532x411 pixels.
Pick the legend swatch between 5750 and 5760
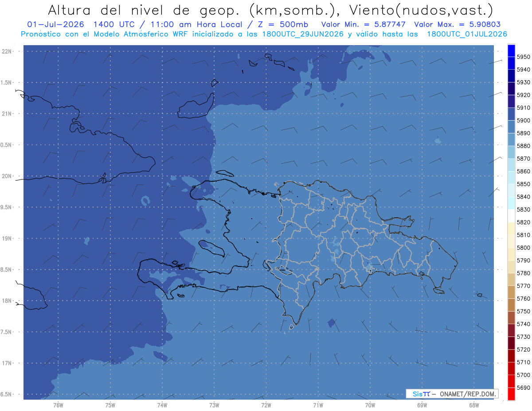(511, 305)
